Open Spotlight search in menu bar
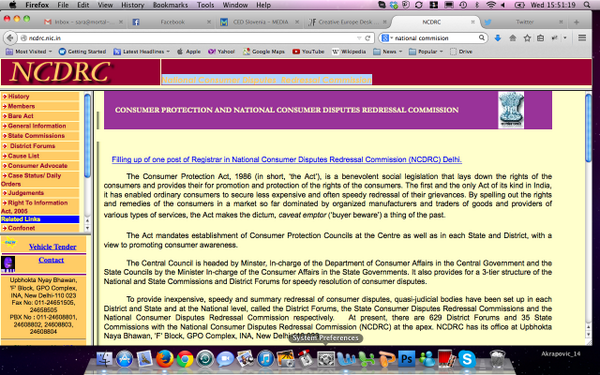 tap(587, 5)
